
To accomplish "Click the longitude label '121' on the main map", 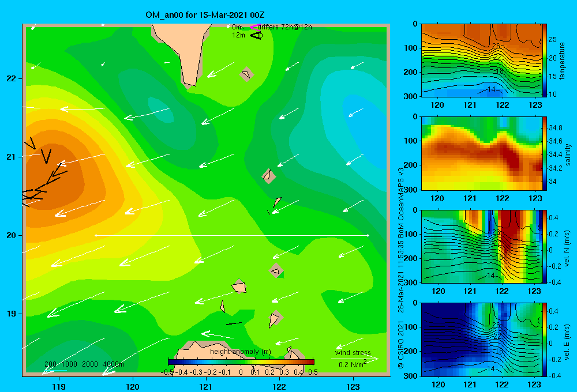I will coord(206,386).
